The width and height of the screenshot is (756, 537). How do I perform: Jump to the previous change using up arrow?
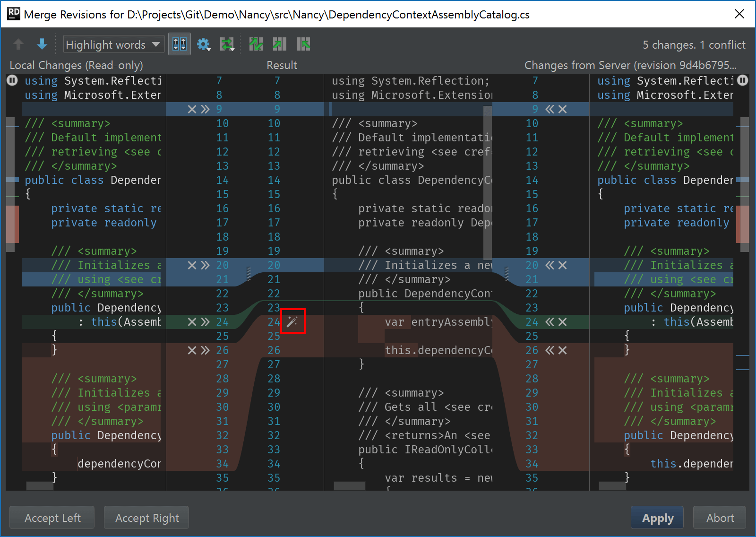18,44
